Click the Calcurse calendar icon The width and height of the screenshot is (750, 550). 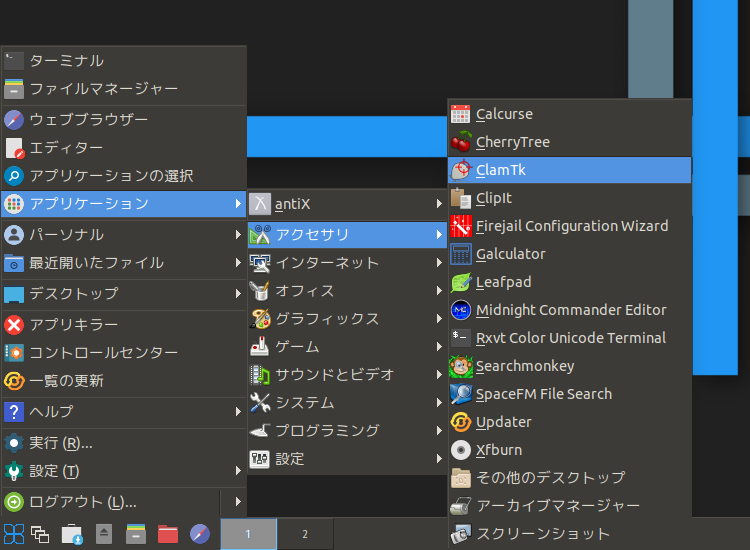461,114
